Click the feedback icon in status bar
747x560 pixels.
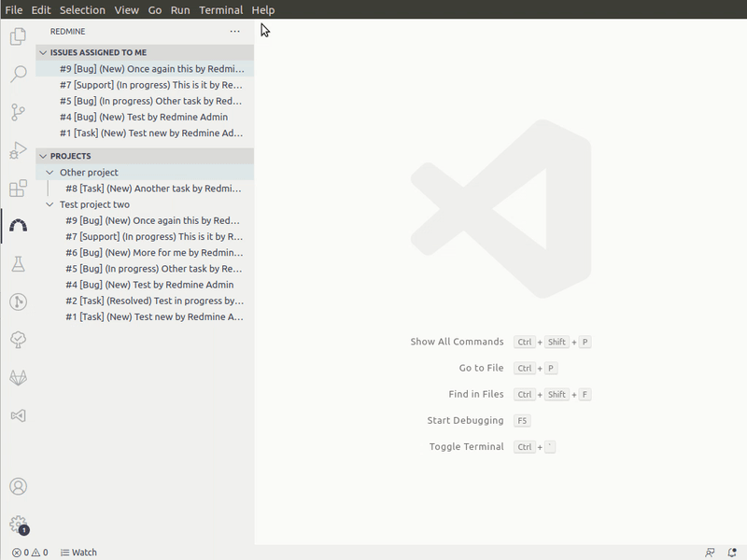(710, 553)
